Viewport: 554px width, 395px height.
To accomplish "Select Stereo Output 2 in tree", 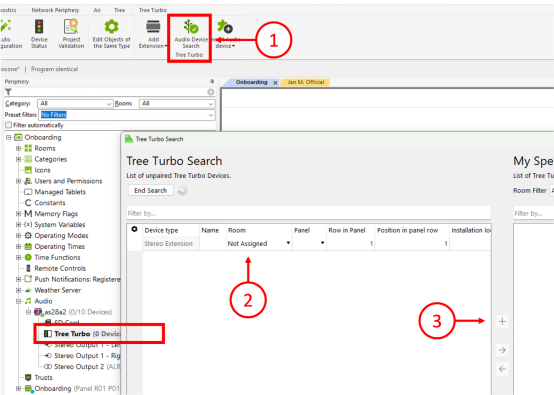I will 79,367.
